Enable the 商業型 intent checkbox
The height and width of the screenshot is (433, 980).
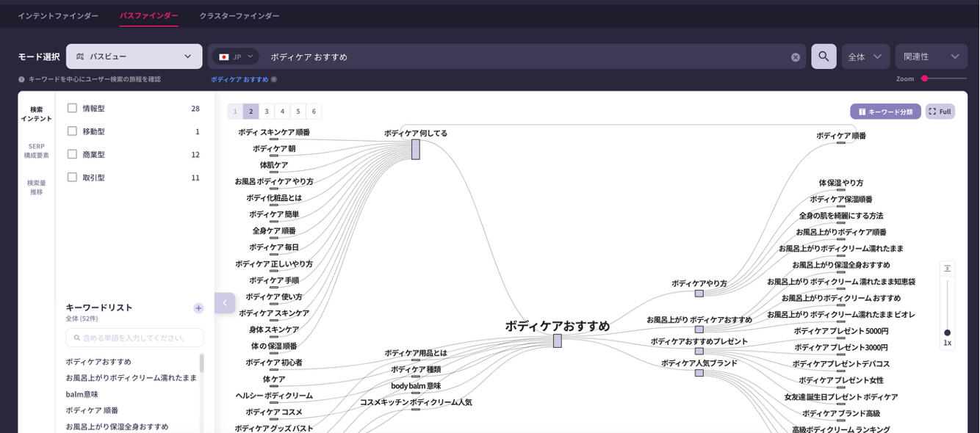(72, 154)
